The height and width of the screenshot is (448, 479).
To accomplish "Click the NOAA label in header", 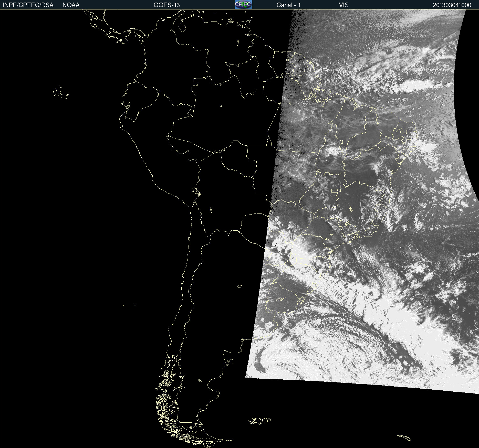I will point(71,5).
